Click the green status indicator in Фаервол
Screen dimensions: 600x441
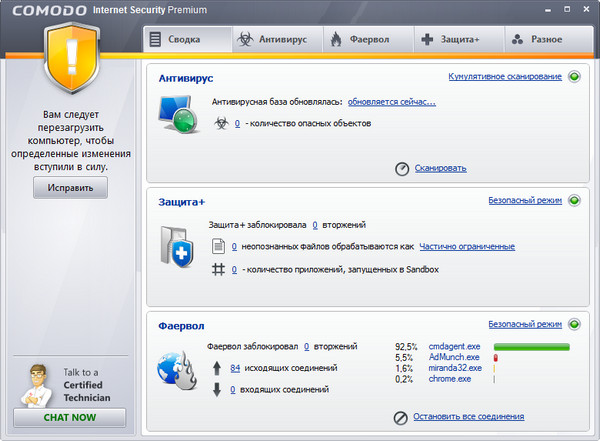pos(575,324)
